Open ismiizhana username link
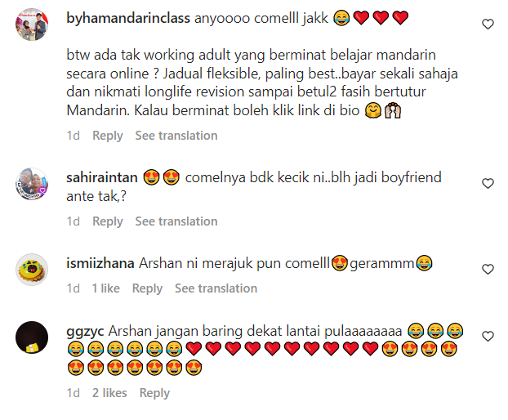This screenshot has height=420, width=508. click(100, 263)
